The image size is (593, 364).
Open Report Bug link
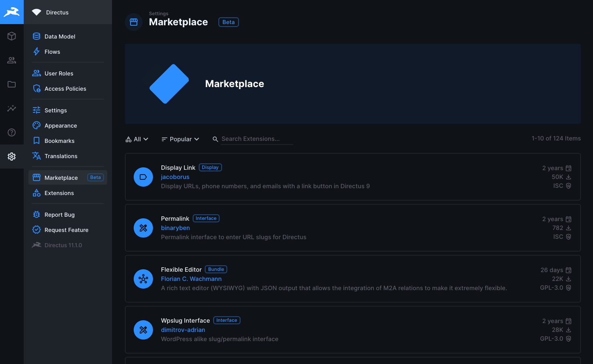[68, 214]
